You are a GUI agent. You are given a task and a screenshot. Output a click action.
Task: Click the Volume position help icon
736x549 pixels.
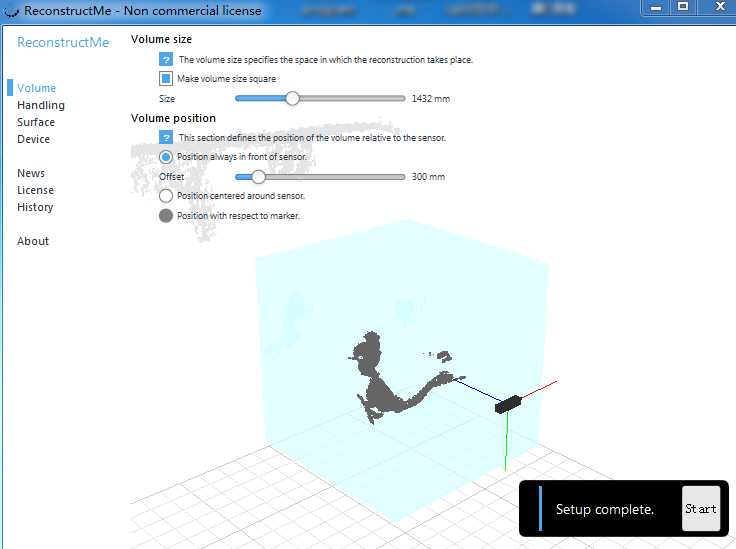tap(166, 137)
